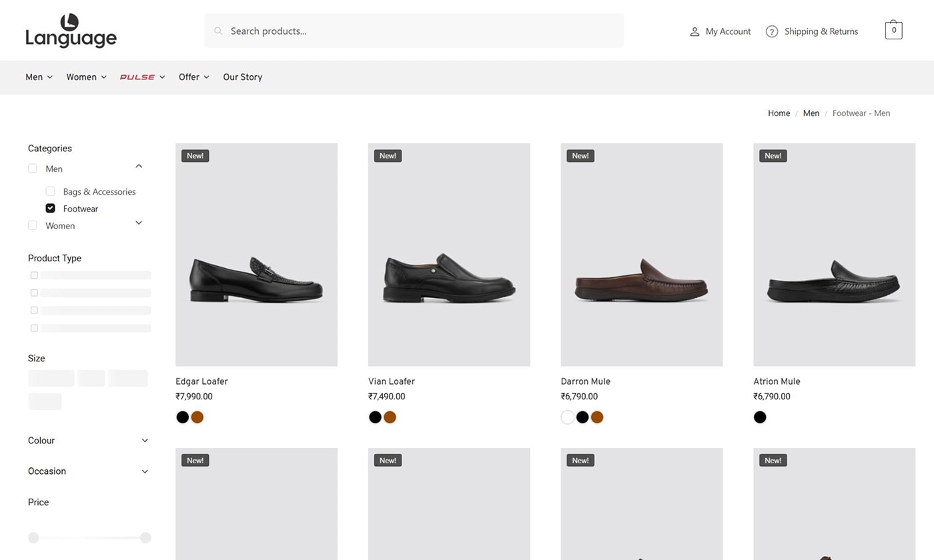Click New! badge on Edgar Loafer
Viewport: 934px width, 560px height.
pyautogui.click(x=195, y=156)
